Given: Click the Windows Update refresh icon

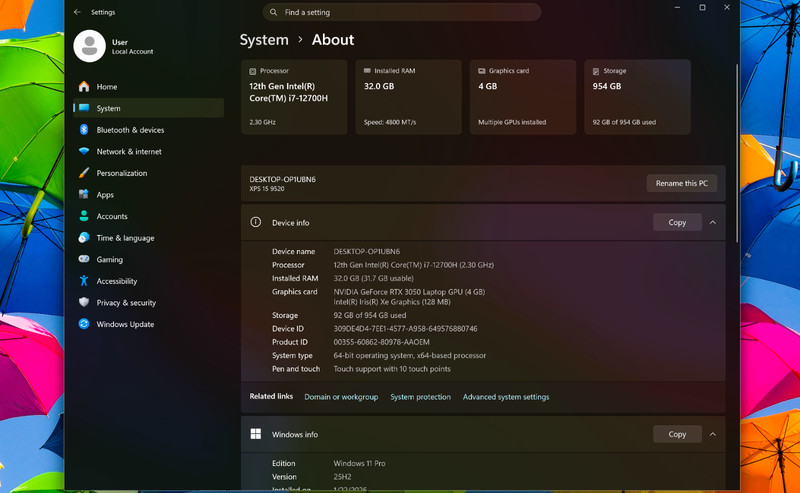Looking at the screenshot, I should pos(84,324).
